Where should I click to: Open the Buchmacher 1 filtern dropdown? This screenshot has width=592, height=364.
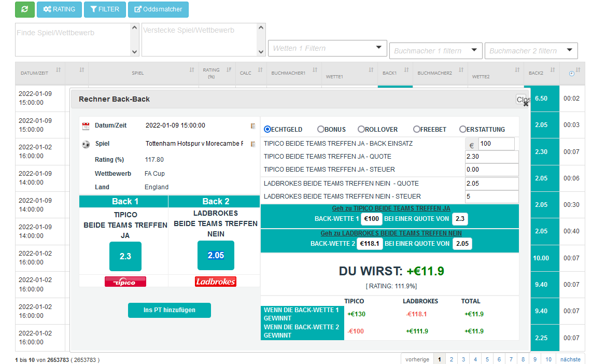click(435, 51)
